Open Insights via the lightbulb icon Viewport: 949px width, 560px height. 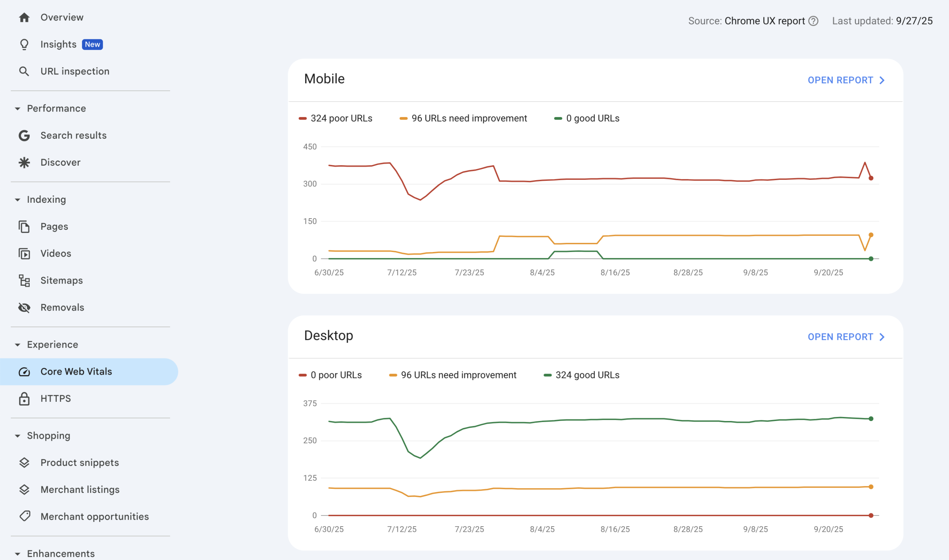tap(24, 44)
